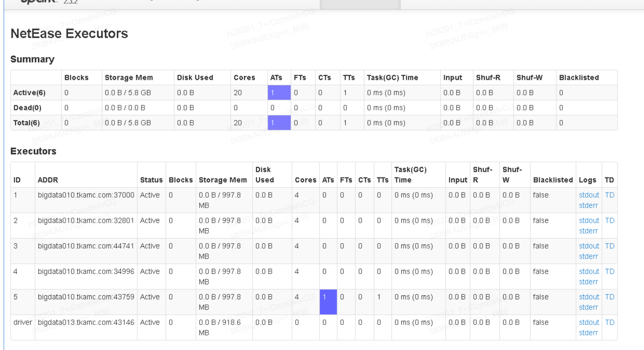Open thread dump TD for driver
This screenshot has height=350, width=644.
pos(609,322)
